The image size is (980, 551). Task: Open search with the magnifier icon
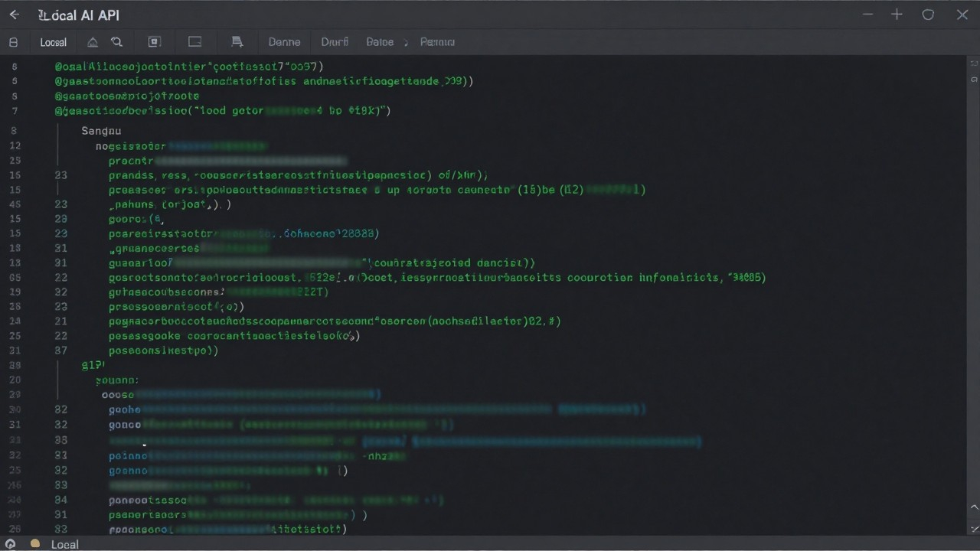click(116, 42)
